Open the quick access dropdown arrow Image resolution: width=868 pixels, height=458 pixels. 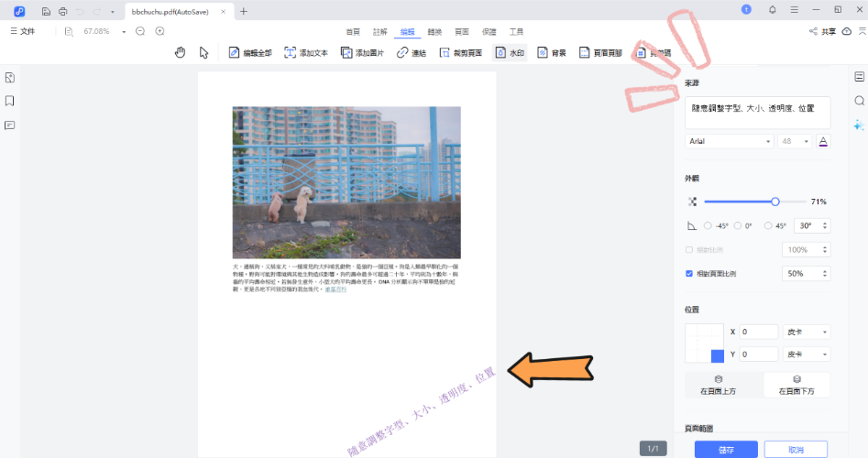[x=113, y=12]
